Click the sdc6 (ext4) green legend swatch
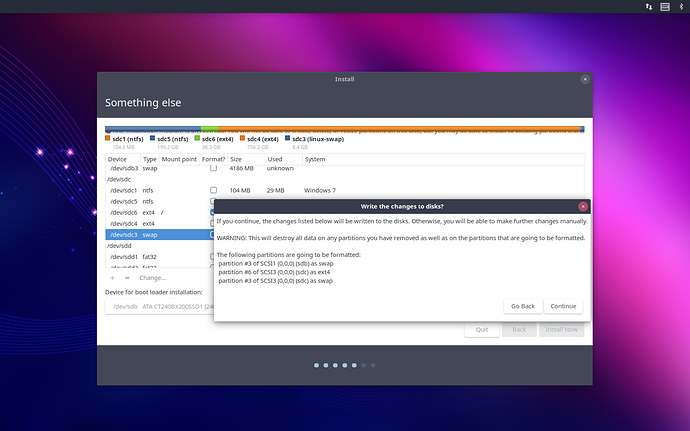 pyautogui.click(x=197, y=138)
